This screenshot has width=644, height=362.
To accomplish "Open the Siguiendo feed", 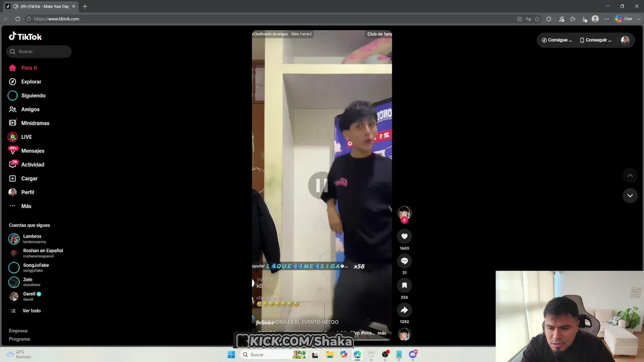I will pyautogui.click(x=27, y=96).
